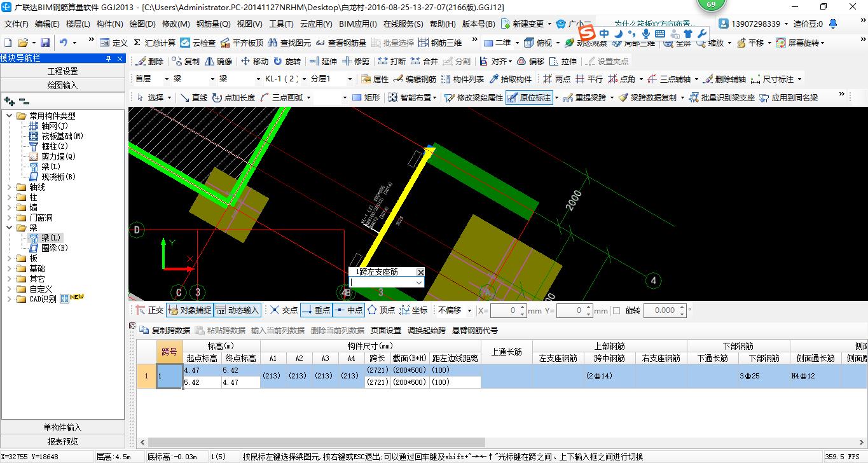Click the 单构件输入 button
This screenshot has width=868, height=463.
pos(63,427)
